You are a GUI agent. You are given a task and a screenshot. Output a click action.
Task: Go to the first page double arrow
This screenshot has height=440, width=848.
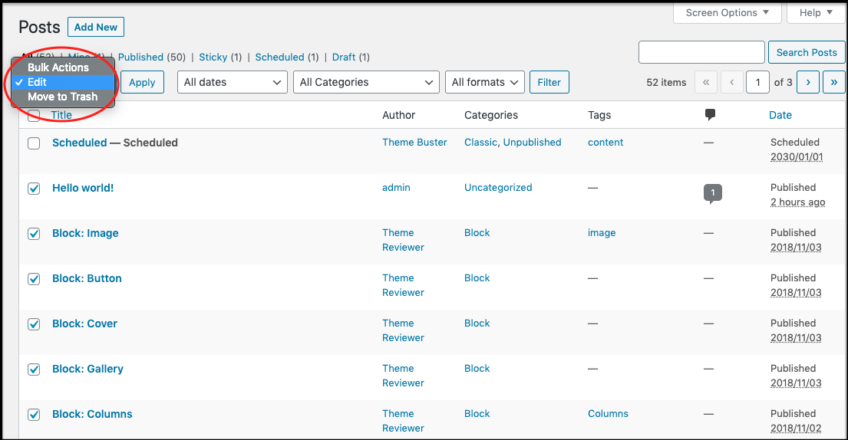(x=706, y=82)
